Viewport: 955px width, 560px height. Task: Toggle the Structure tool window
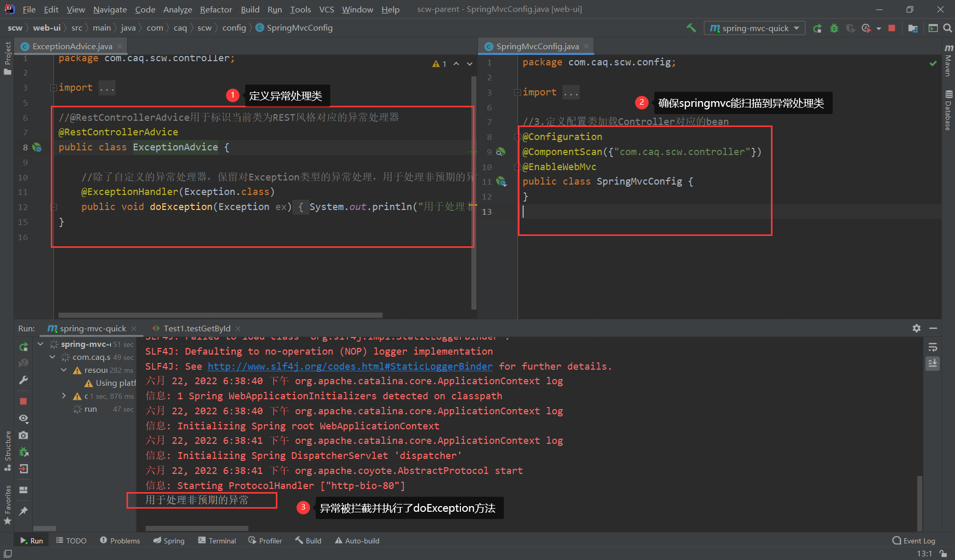click(7, 451)
